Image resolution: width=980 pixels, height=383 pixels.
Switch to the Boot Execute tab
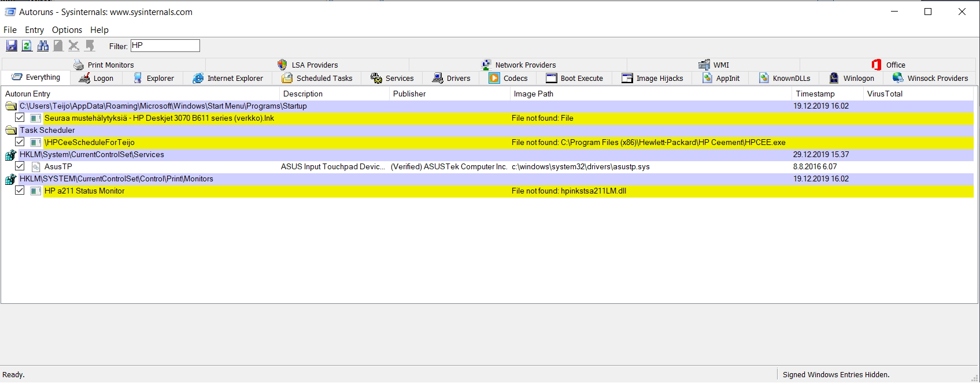574,78
